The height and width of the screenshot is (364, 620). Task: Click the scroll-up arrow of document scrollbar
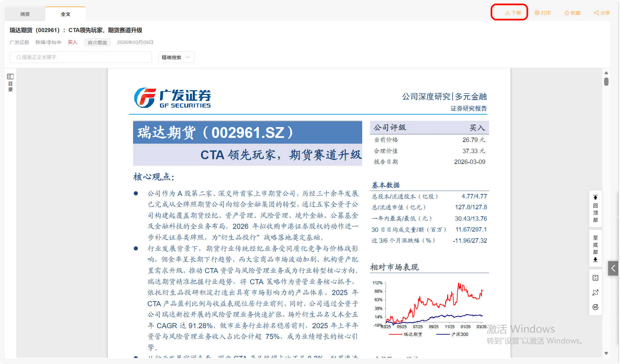point(606,73)
